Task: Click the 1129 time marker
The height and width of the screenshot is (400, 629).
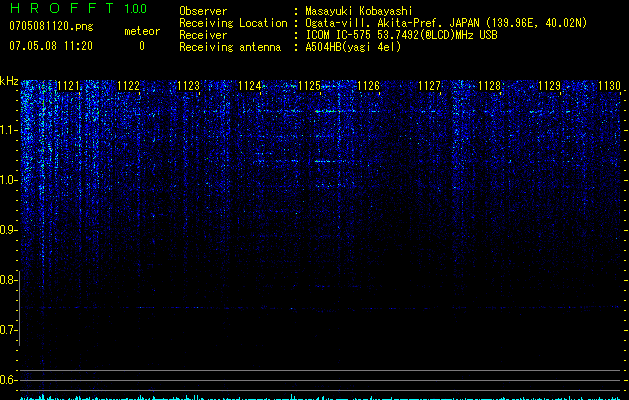Action: pyautogui.click(x=549, y=86)
